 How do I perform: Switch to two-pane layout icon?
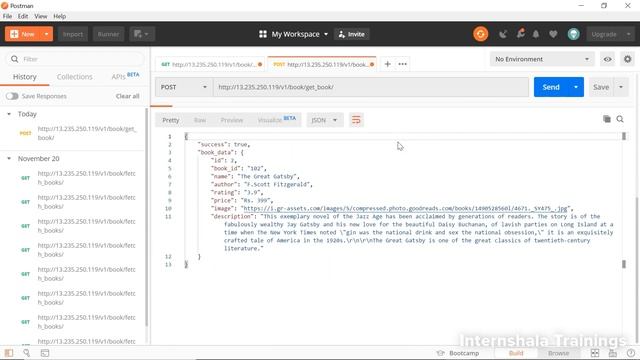pos(595,353)
